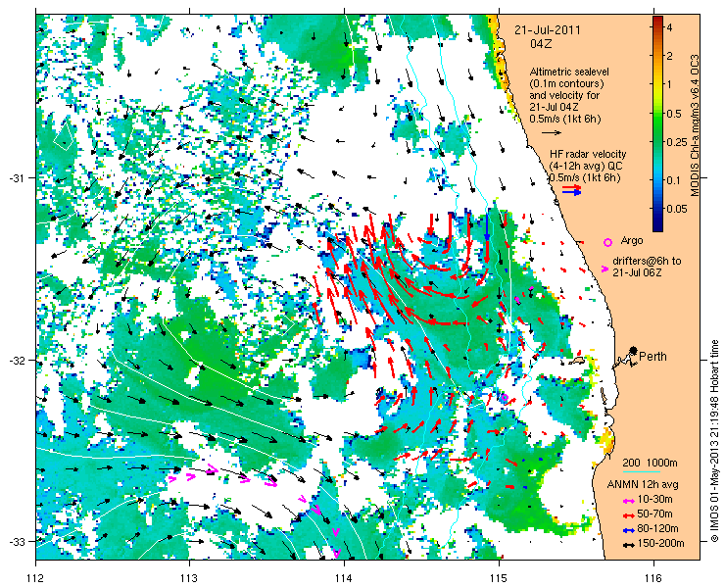Screen dimensions: 725x588
Task: Click the '04Z' time label
Action: [x=541, y=44]
